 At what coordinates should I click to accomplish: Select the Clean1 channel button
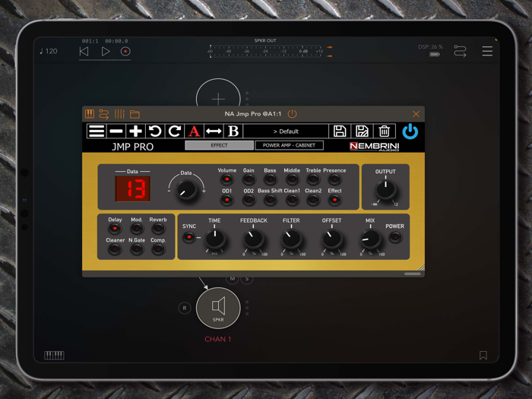292,200
